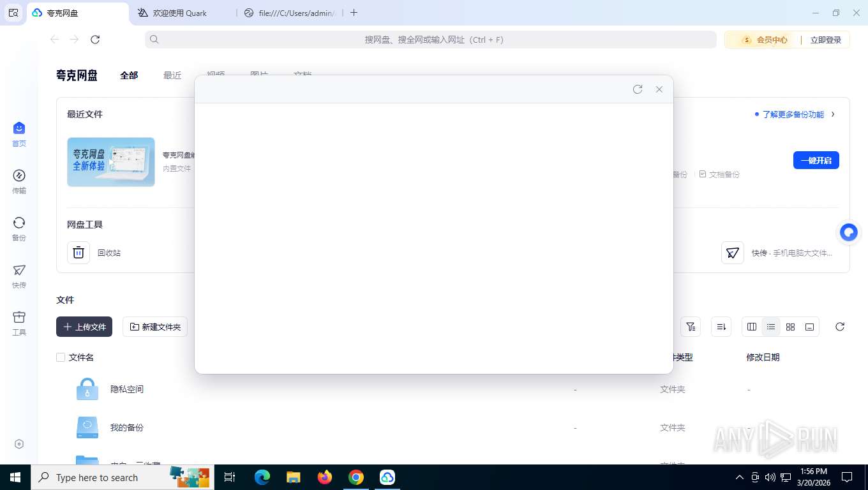Open the 快传 paper plane tool icon

click(733, 253)
